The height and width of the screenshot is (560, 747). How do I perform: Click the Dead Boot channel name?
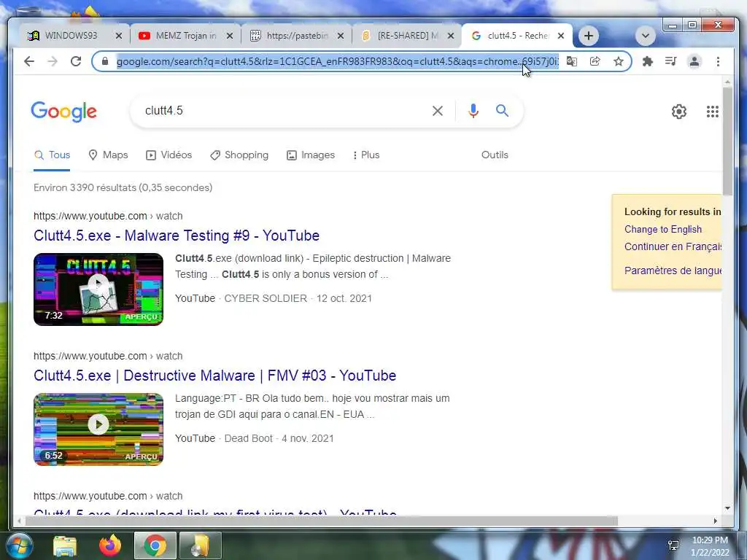click(248, 438)
